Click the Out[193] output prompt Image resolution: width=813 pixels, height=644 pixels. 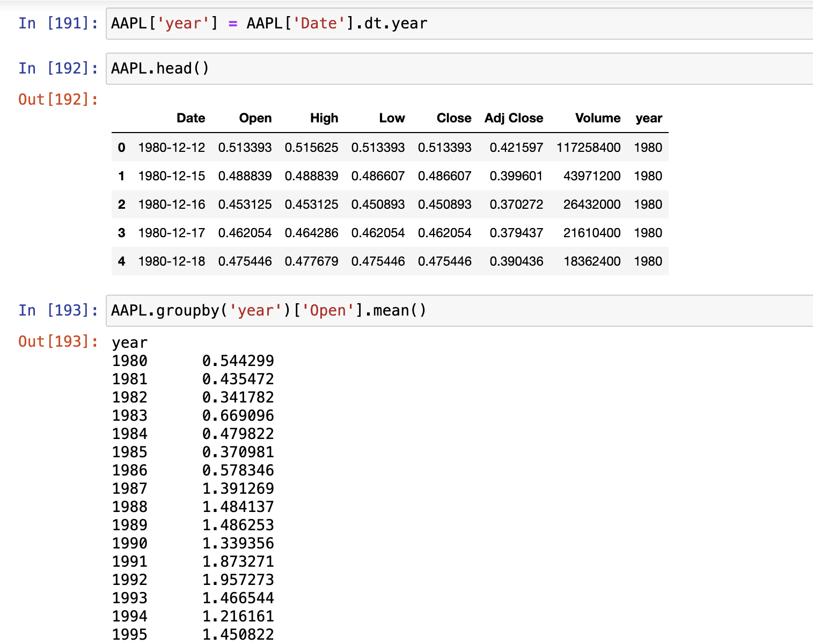(58, 342)
